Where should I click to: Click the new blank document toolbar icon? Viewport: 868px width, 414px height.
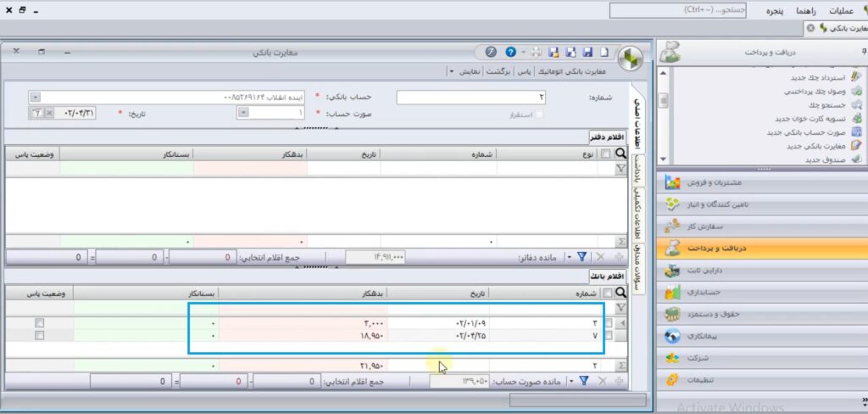[605, 52]
